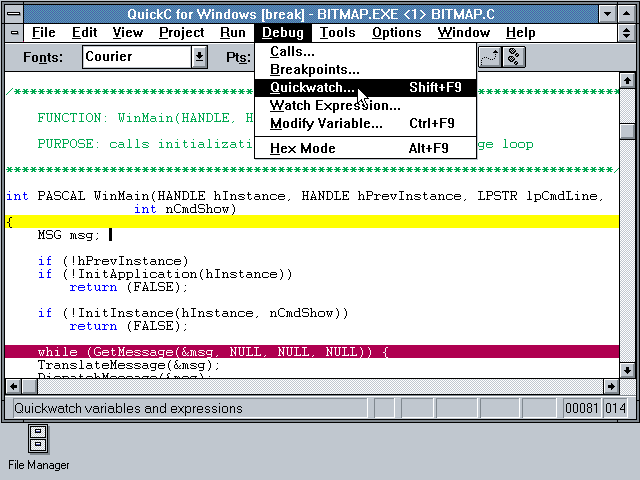Click the Courier font name field
Viewport: 640px width, 480px height.
tap(137, 57)
